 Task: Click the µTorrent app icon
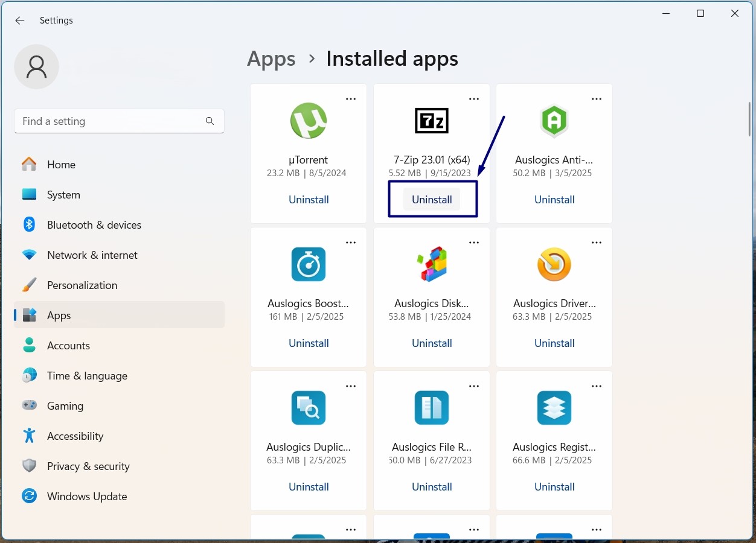(309, 121)
